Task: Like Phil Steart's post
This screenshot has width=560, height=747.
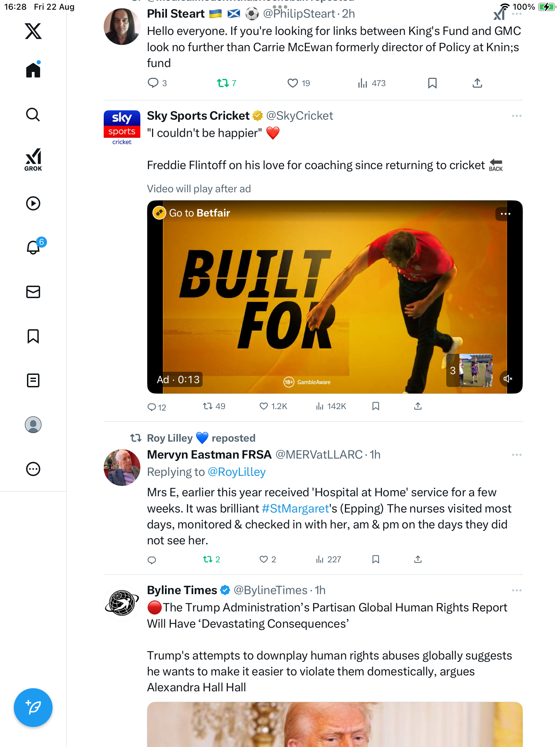Action: 293,83
